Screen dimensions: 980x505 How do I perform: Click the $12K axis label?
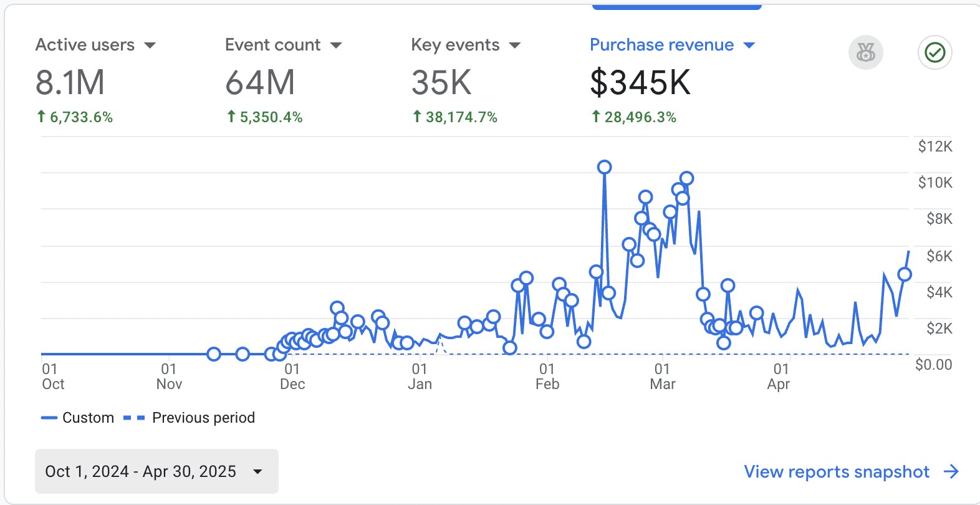(935, 147)
